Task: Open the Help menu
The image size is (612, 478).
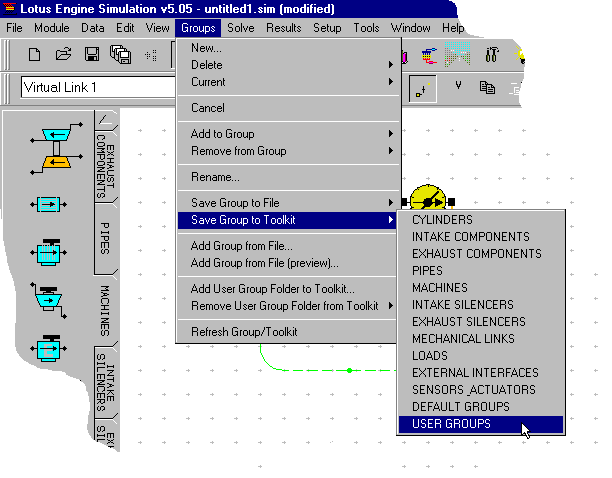Action: tap(453, 28)
